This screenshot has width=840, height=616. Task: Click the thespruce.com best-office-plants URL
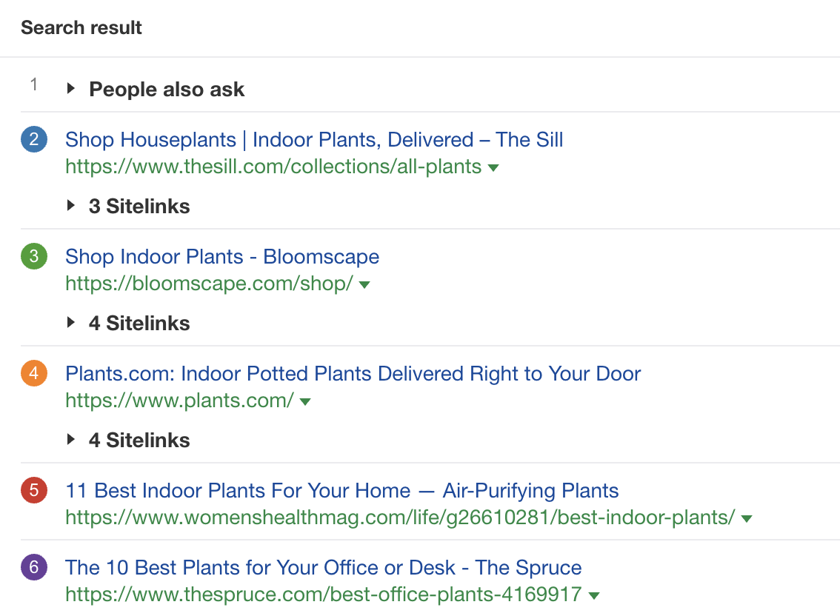(x=323, y=595)
